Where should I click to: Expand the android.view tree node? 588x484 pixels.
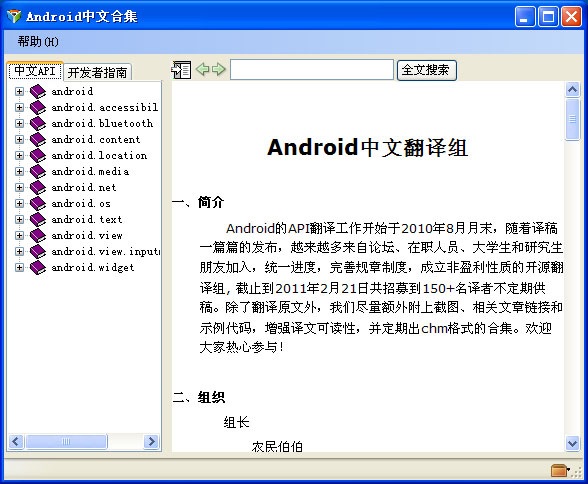[x=19, y=235]
